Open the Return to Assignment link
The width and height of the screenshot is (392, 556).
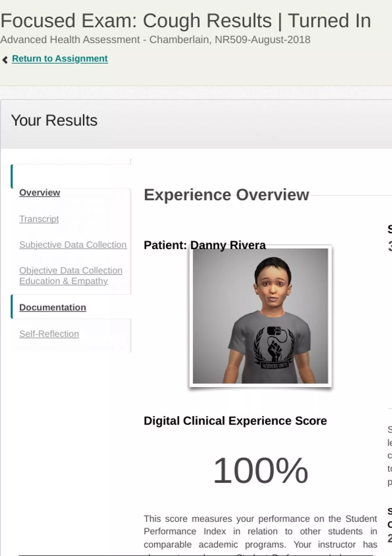[60, 59]
